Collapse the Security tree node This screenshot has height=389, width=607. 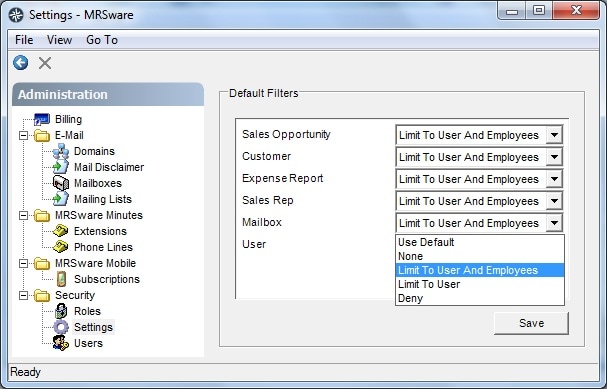coord(24,295)
